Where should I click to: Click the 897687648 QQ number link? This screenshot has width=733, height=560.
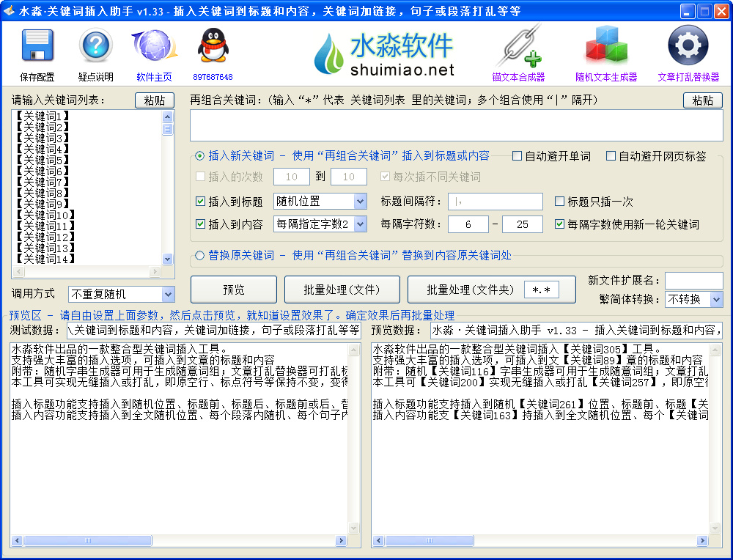pyautogui.click(x=213, y=77)
